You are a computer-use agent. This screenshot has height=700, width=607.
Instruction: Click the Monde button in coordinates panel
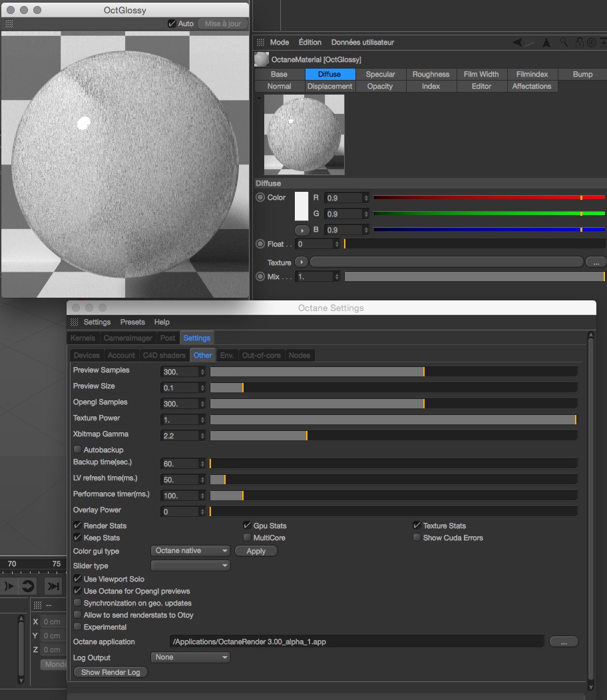[x=54, y=664]
